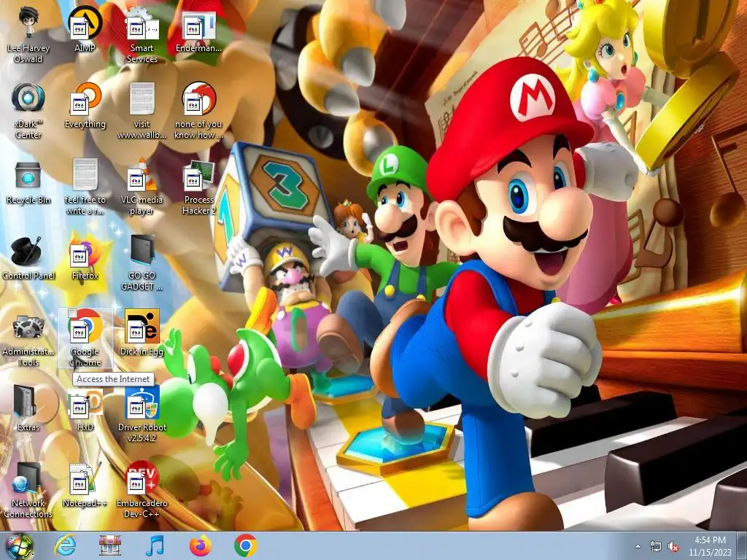This screenshot has width=747, height=560.
Task: Select the Notepad++ desktop shortcut
Action: tap(85, 485)
